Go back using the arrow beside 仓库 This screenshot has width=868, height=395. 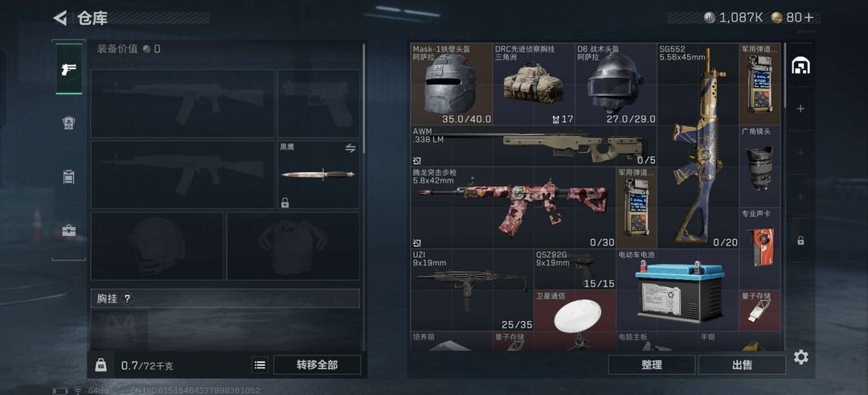[59, 18]
